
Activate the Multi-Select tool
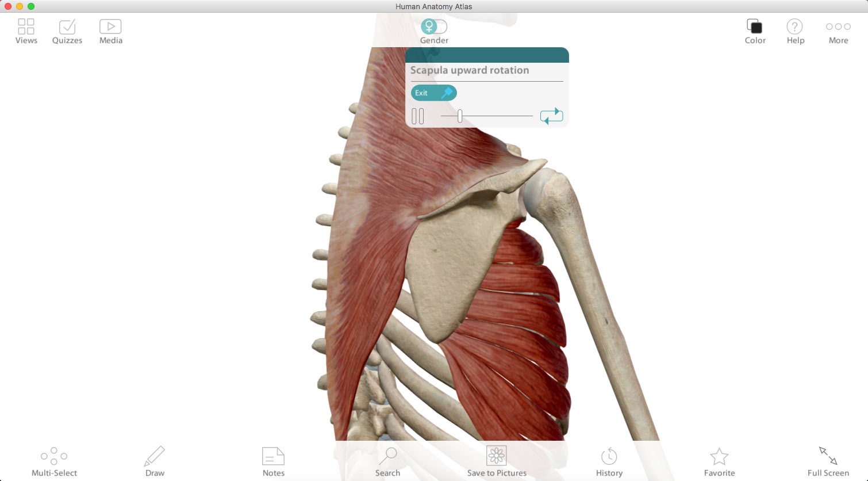click(x=54, y=456)
